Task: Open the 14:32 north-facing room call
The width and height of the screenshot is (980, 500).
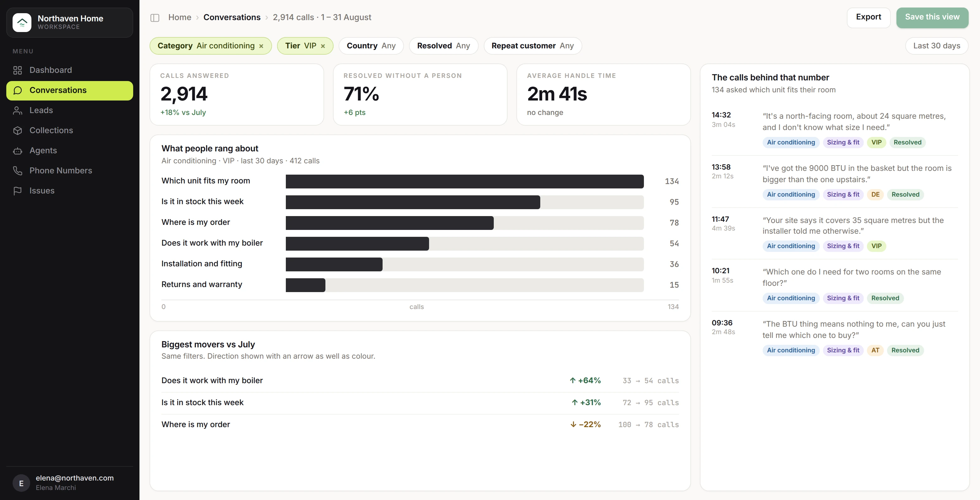Action: tap(835, 129)
